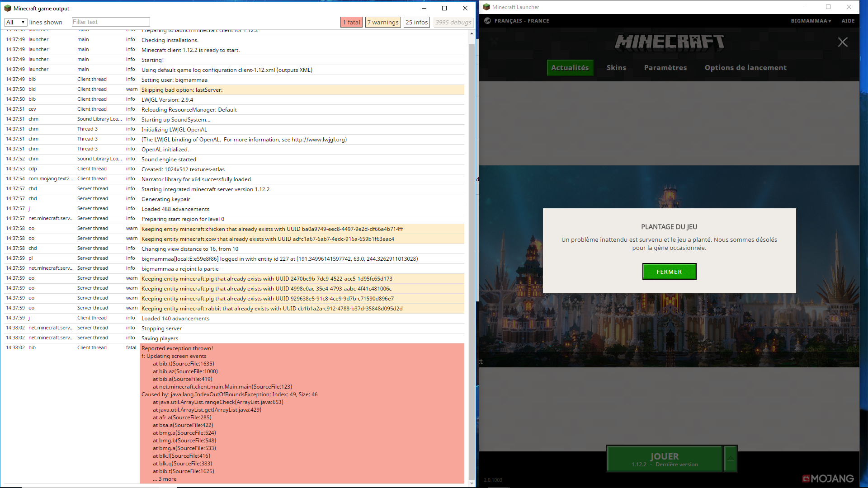Select the 'Loaded 488 advancements' row
The width and height of the screenshot is (868, 488).
(x=234, y=209)
